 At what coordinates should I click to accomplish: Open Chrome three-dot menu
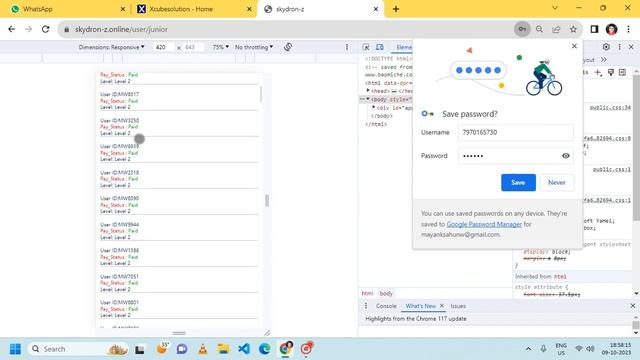(x=628, y=29)
